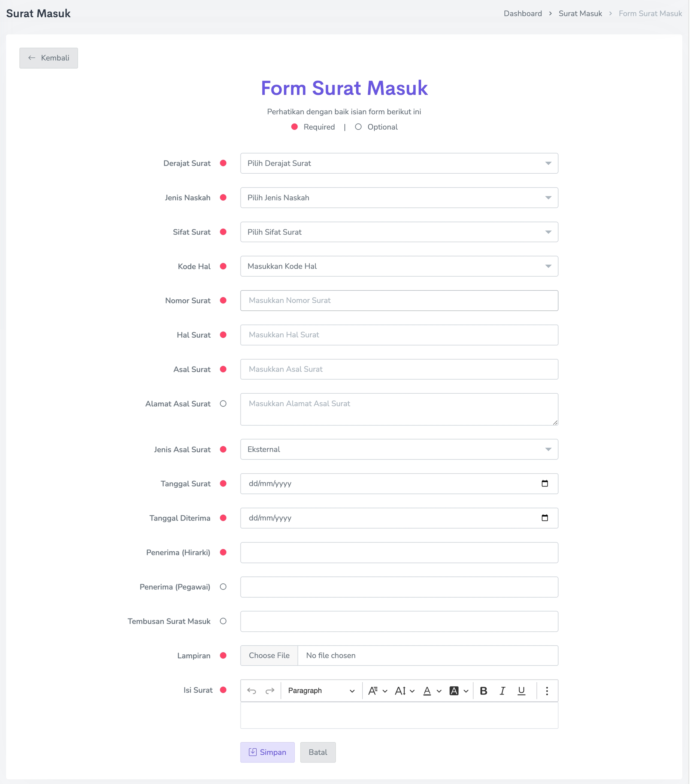Toggle underline formatting in Isi Surat editor

tap(521, 691)
